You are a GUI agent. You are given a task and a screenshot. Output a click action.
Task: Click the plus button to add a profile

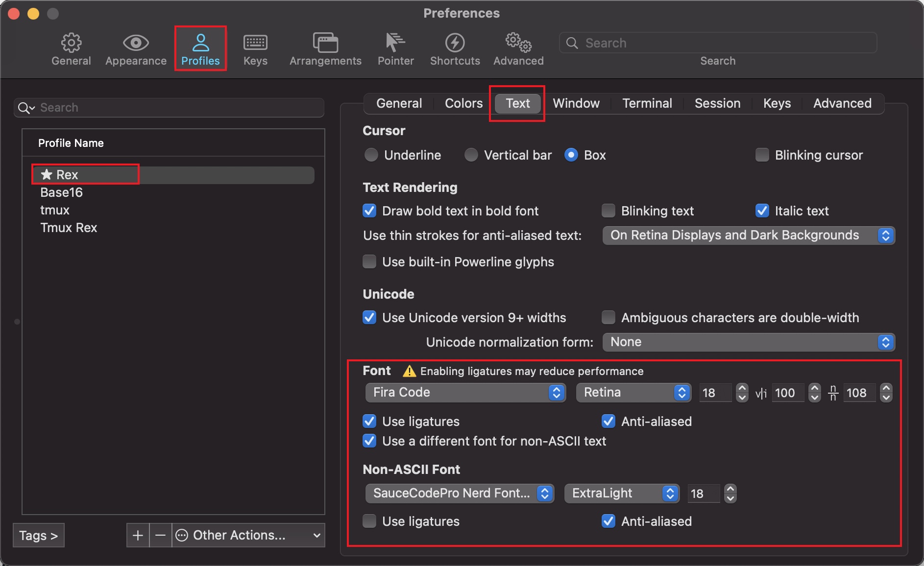138,535
